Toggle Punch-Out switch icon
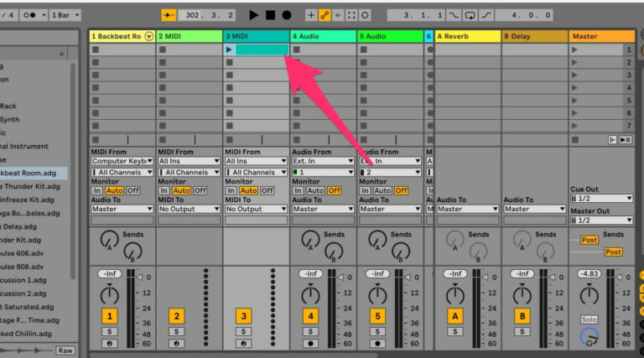This screenshot has width=644, height=358. [x=486, y=15]
